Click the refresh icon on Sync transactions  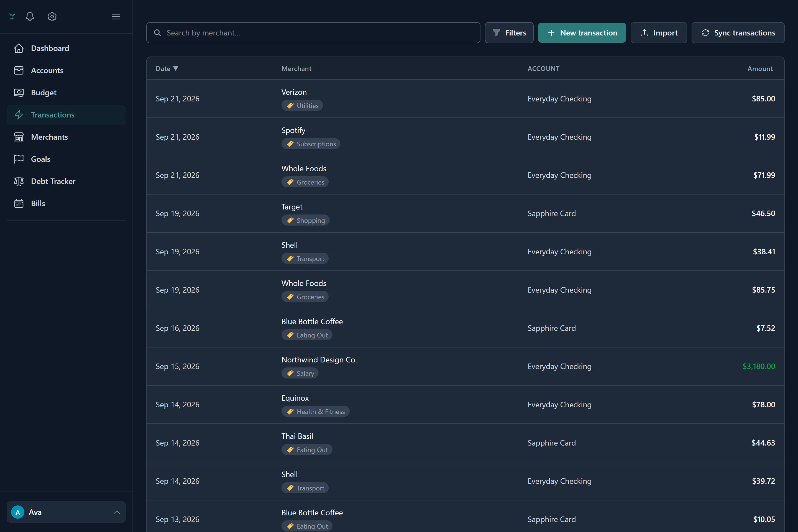click(x=705, y=33)
